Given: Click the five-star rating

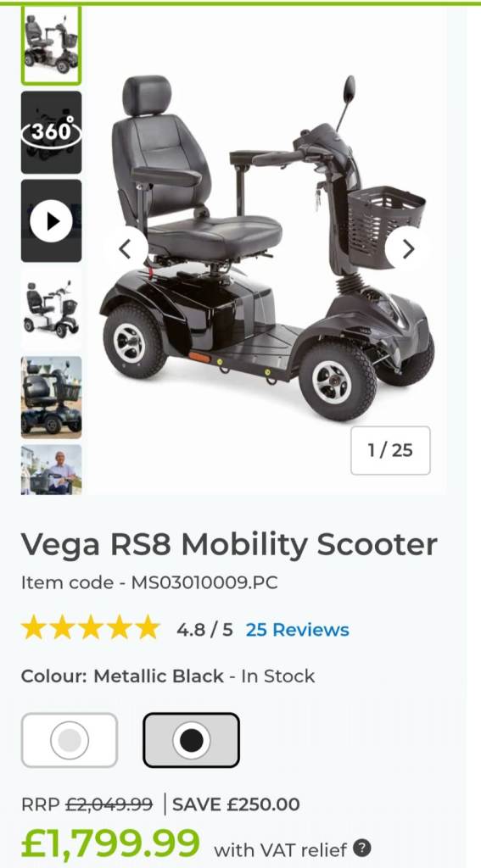Looking at the screenshot, I should [90, 630].
